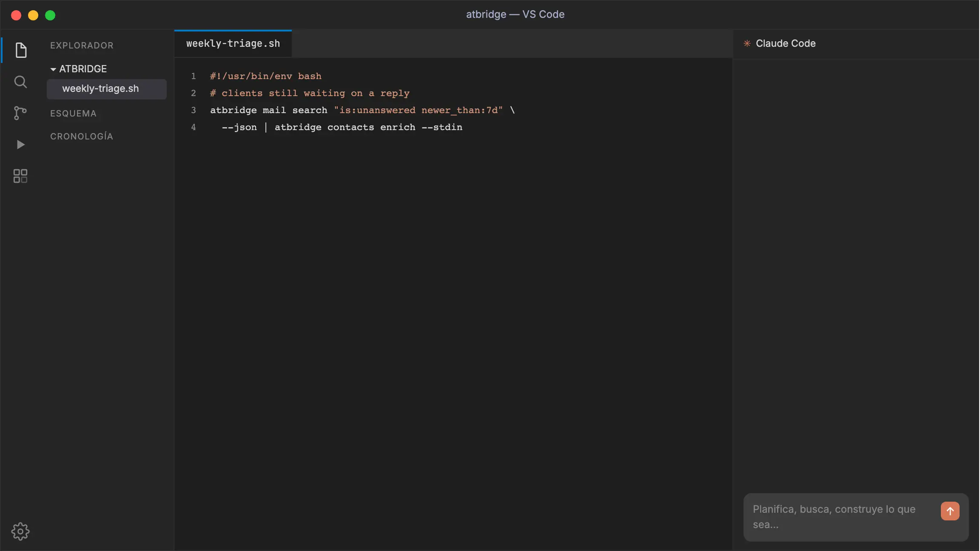
Task: Expand the ESQUEMA section
Action: [73, 114]
